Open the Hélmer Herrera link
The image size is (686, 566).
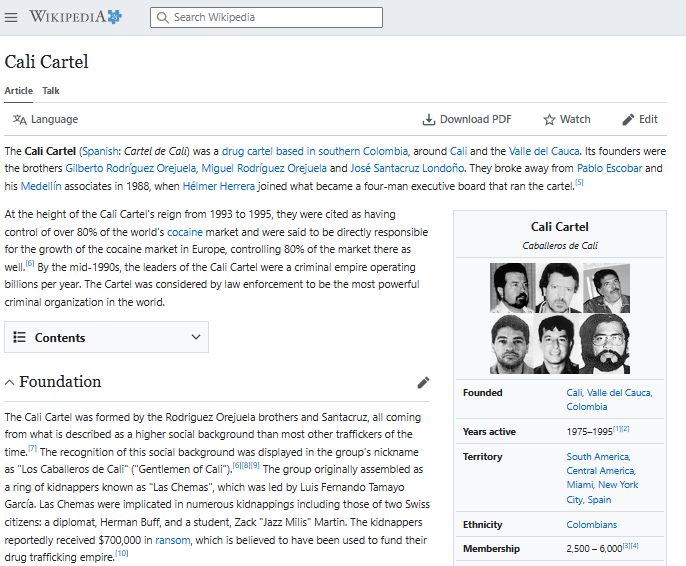click(x=219, y=186)
